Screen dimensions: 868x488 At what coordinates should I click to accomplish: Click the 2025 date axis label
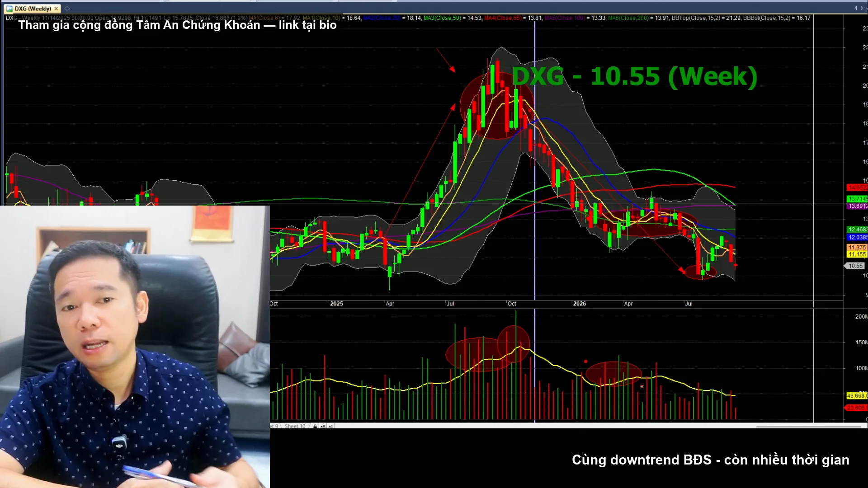click(336, 304)
